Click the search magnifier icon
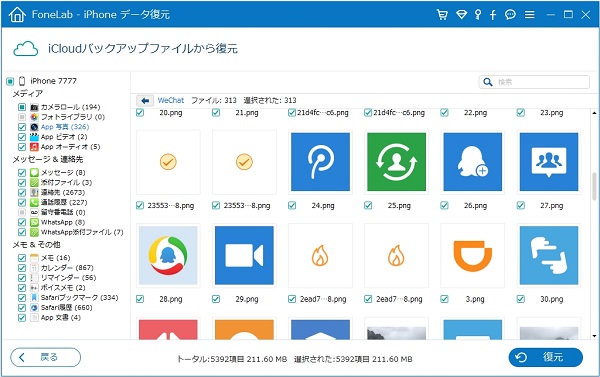 click(x=488, y=82)
